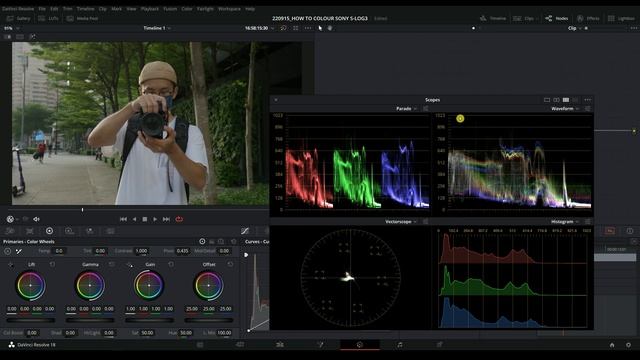The image size is (640, 360).
Task: Open the Waveform scope type dropdown
Action: [565, 109]
